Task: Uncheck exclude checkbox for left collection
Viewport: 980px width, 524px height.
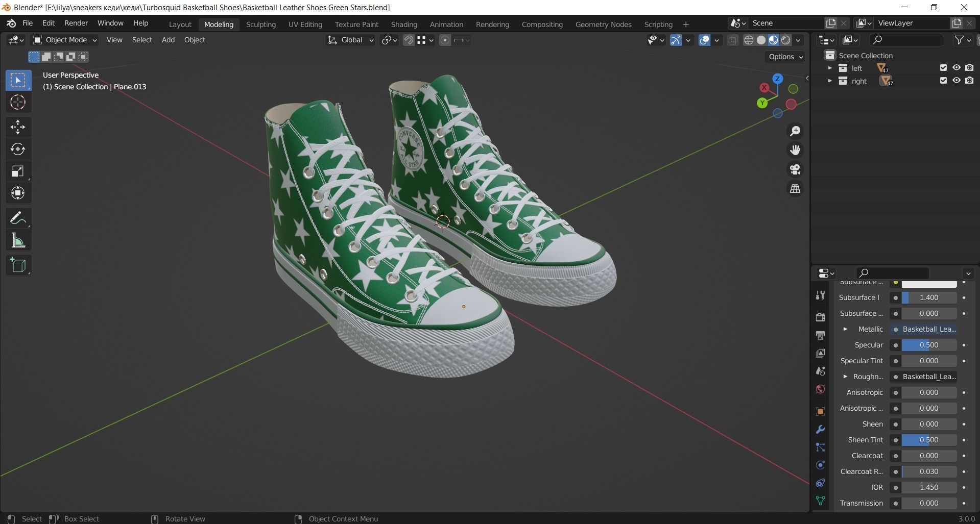Action: [x=943, y=68]
